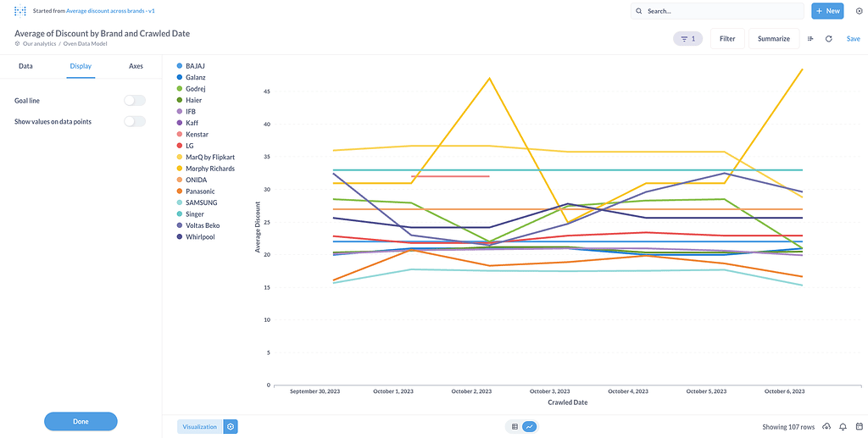Click the Summarize button

coord(773,38)
